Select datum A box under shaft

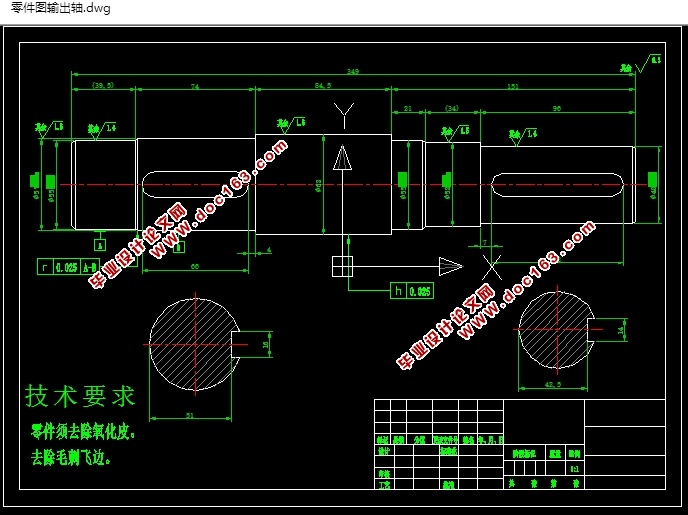[100, 245]
